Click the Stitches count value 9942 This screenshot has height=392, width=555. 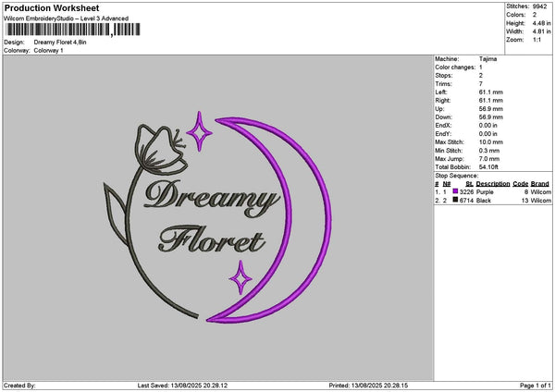click(x=542, y=6)
